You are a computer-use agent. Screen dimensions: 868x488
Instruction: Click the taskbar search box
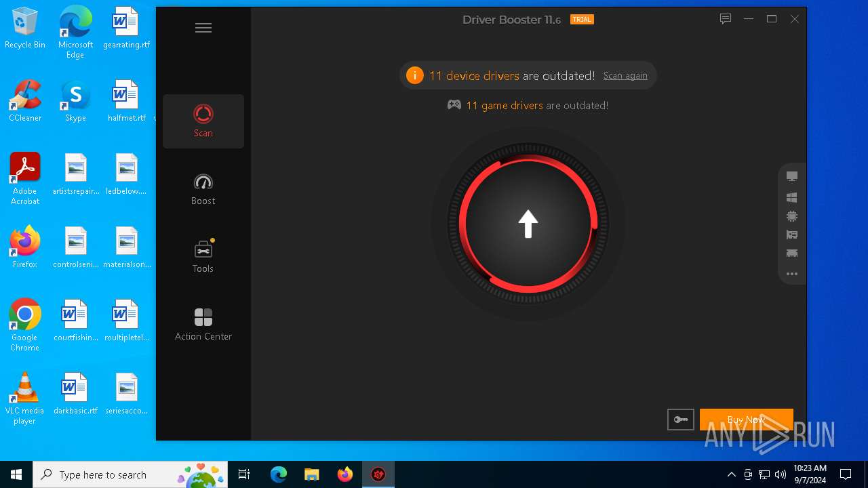pyautogui.click(x=130, y=474)
